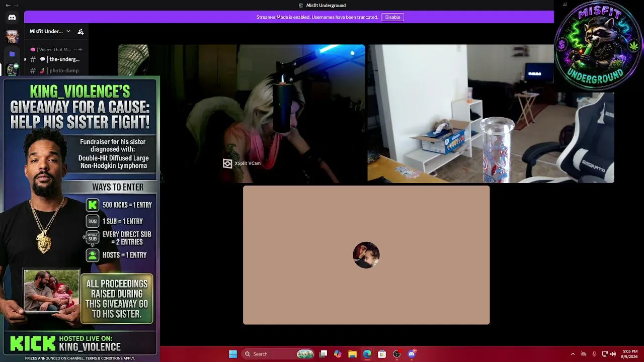Go back using the left arrow
The width and height of the screenshot is (644, 362).
click(x=8, y=5)
